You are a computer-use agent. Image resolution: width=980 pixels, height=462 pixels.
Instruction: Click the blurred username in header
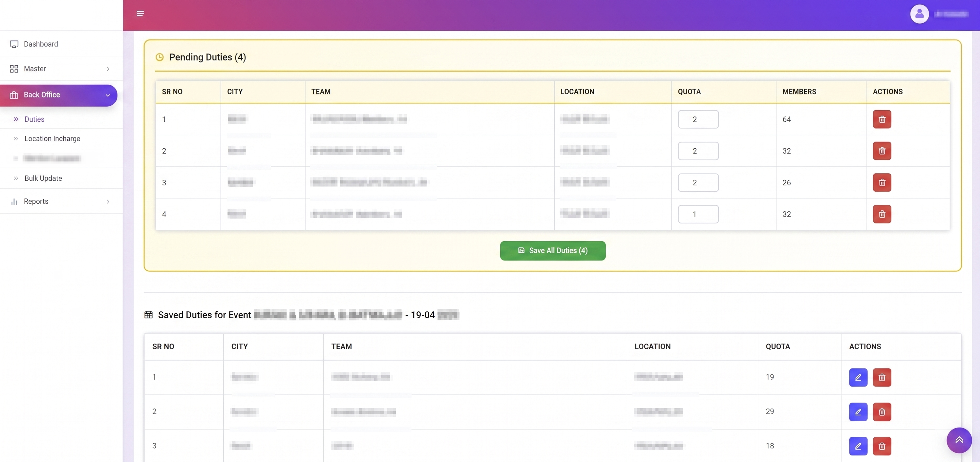click(951, 14)
